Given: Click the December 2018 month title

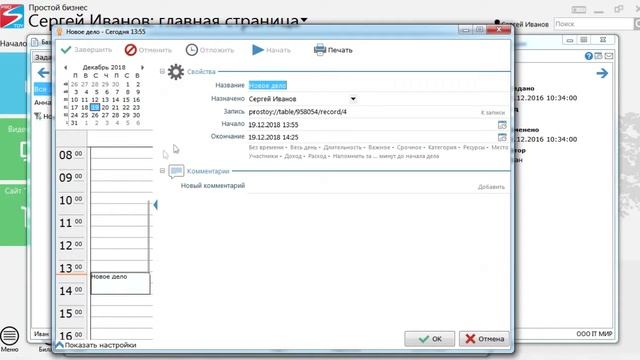Looking at the screenshot, I should [x=104, y=67].
